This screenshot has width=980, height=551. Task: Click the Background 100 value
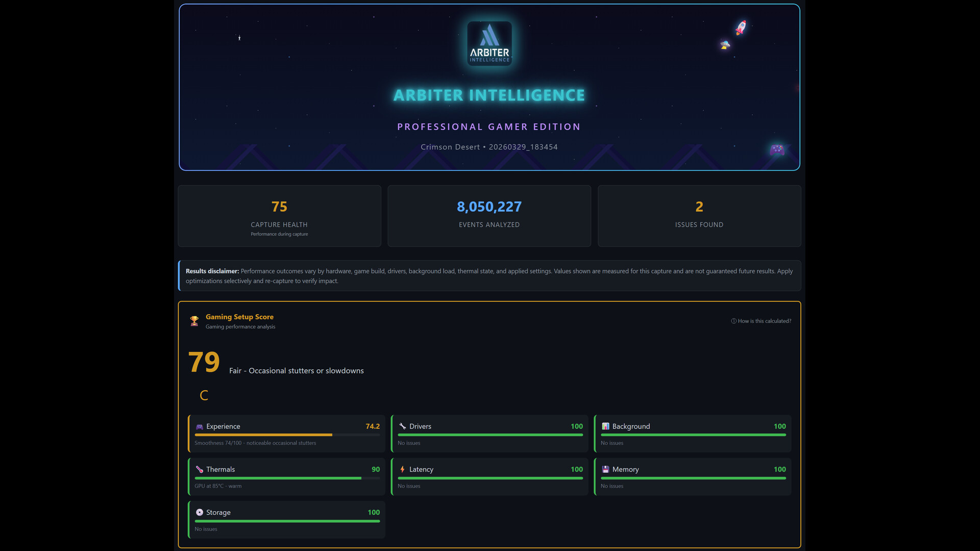point(780,427)
